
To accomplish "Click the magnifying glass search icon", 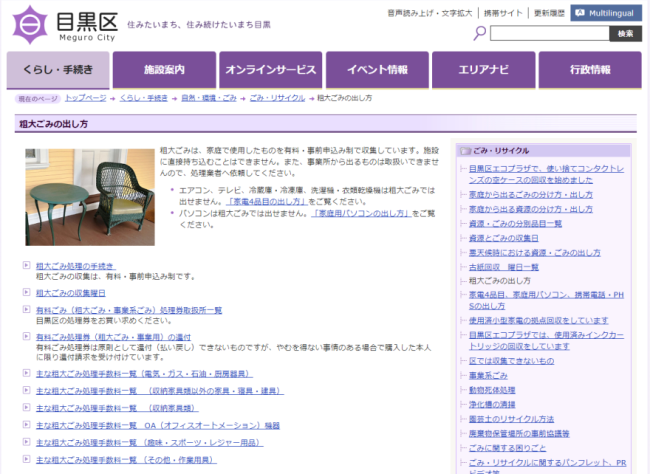I will 480,34.
